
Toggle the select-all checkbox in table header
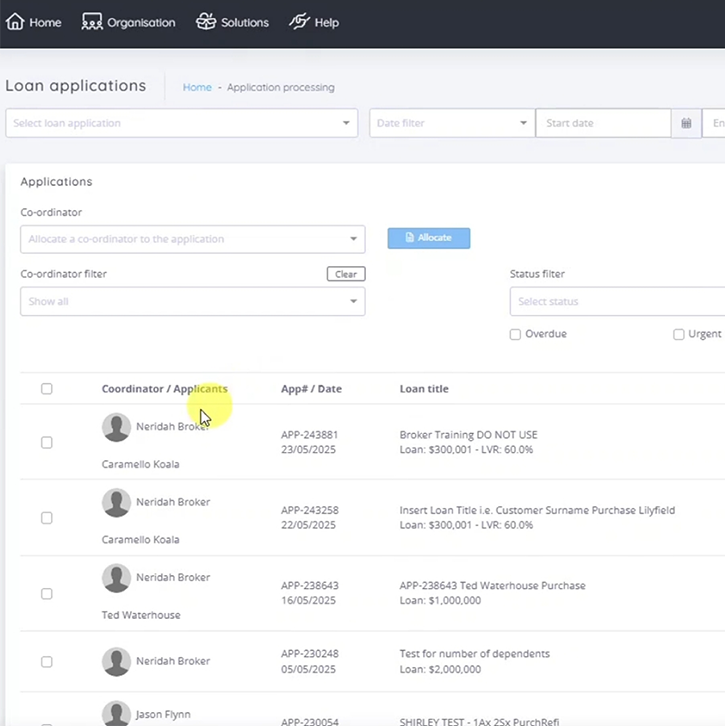[47, 389]
